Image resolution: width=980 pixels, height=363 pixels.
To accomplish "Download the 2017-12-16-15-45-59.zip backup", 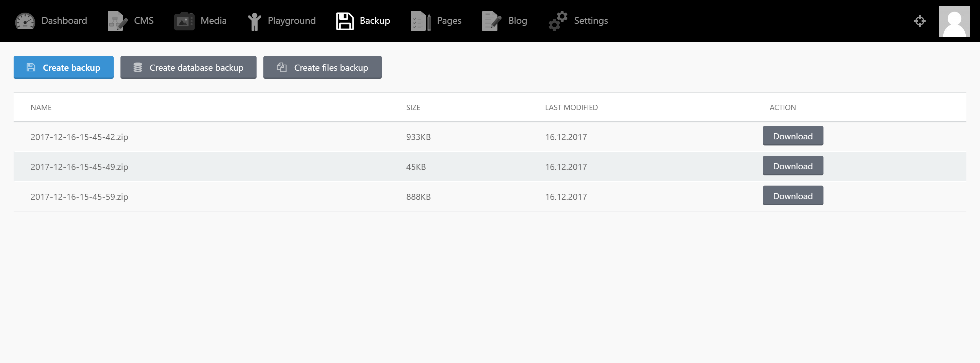I will coord(793,196).
